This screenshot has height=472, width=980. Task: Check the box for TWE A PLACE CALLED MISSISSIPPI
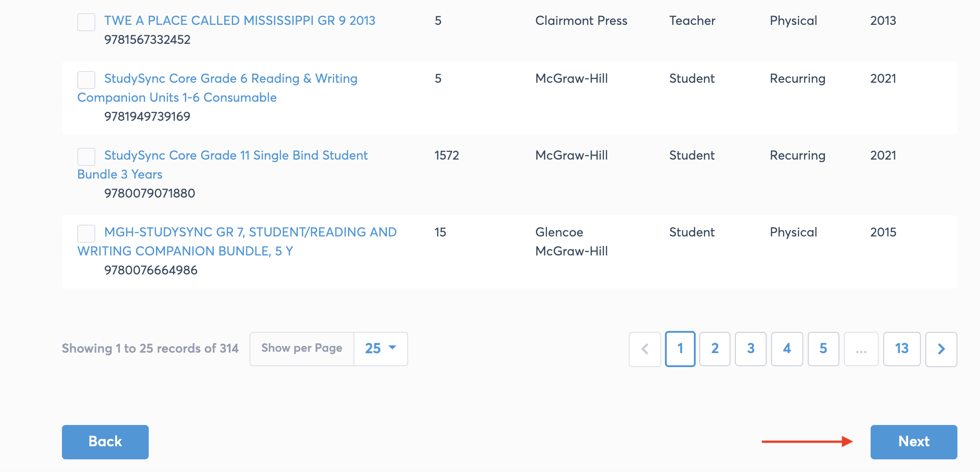coord(86,22)
